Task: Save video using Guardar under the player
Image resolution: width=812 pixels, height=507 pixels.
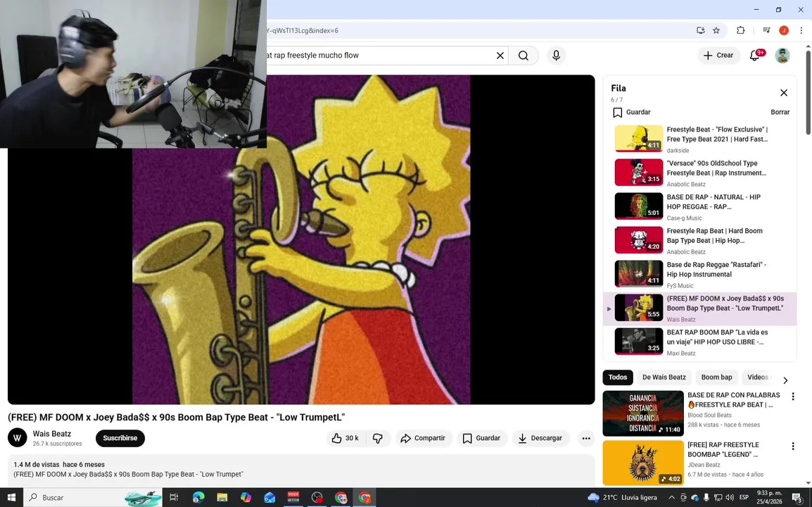Action: click(x=481, y=439)
